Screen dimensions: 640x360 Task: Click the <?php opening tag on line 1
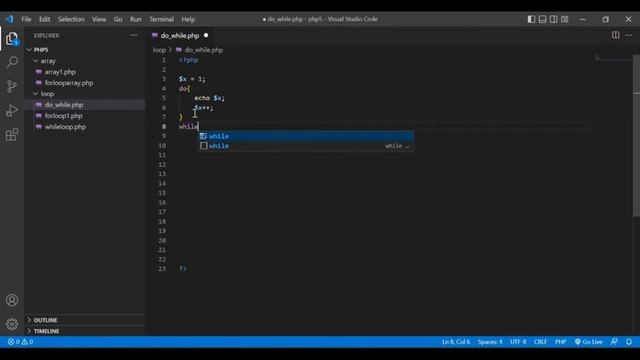[189, 60]
